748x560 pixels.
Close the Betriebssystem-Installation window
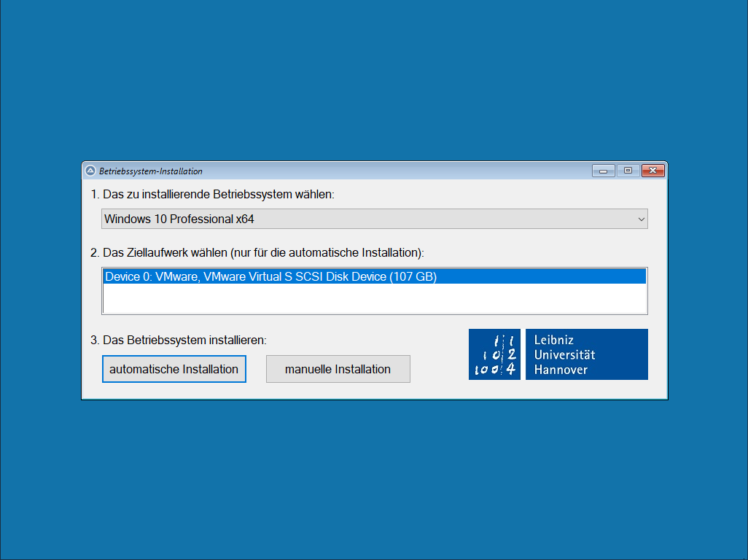pyautogui.click(x=653, y=171)
